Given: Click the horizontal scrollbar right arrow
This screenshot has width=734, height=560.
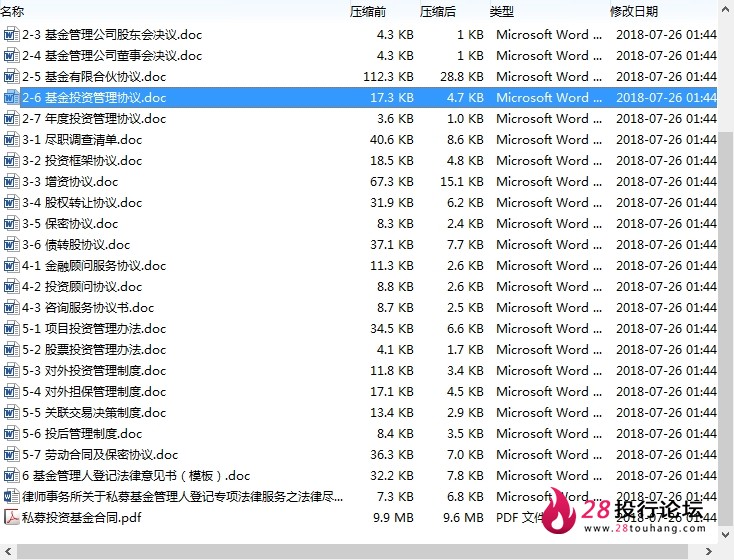Looking at the screenshot, I should point(709,552).
